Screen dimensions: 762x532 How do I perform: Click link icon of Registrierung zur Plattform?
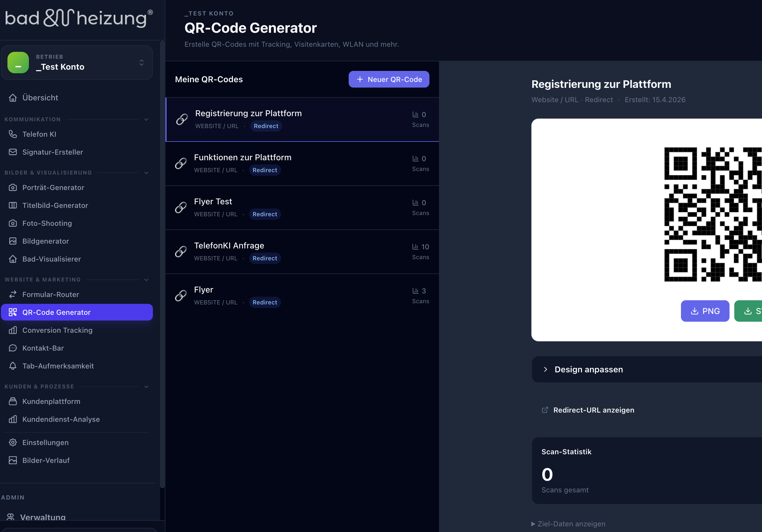(x=182, y=119)
